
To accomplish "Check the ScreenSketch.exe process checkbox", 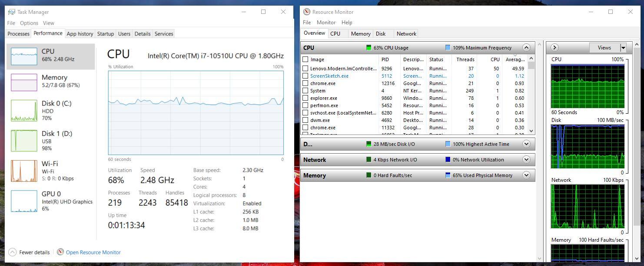I will point(305,76).
